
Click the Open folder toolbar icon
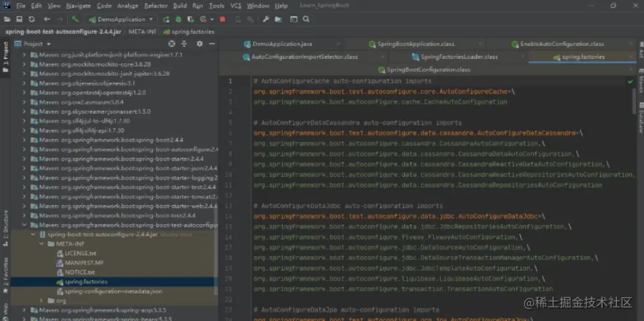coord(7,19)
